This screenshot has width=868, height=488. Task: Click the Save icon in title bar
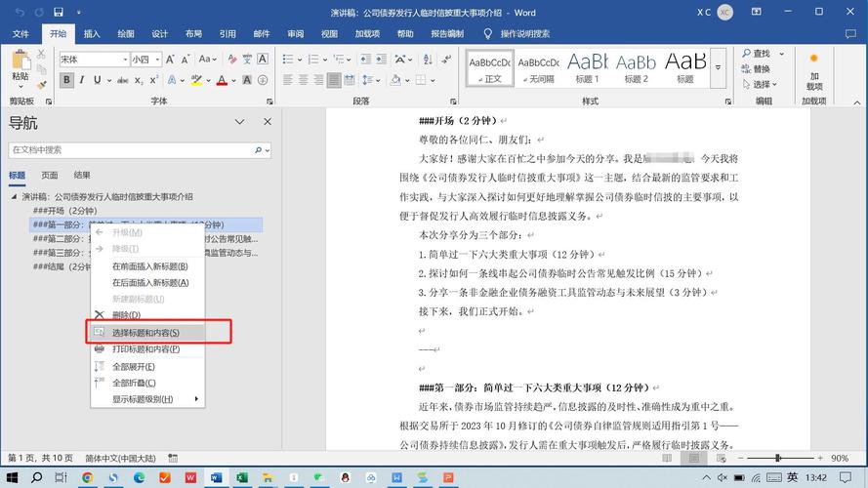59,12
